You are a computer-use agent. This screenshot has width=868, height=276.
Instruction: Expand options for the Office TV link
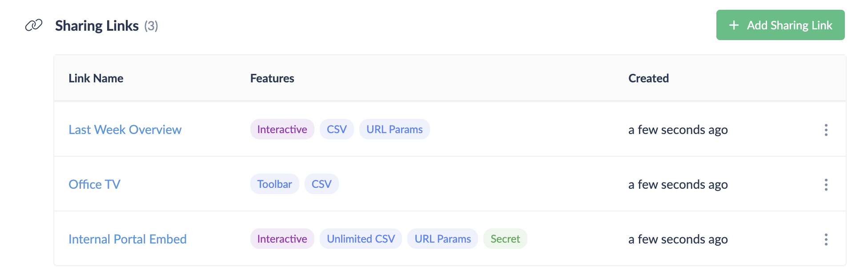pyautogui.click(x=826, y=184)
